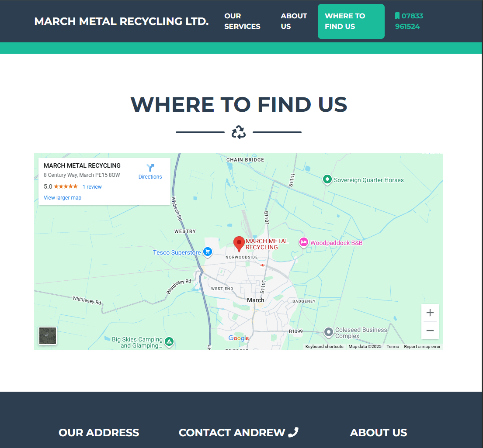Click the phone icon beside 07833 961524
The height and width of the screenshot is (448, 483).
click(397, 16)
